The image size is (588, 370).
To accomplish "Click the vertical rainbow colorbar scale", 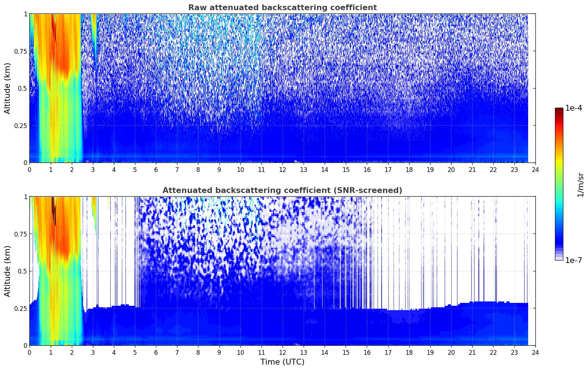I will 559,184.
